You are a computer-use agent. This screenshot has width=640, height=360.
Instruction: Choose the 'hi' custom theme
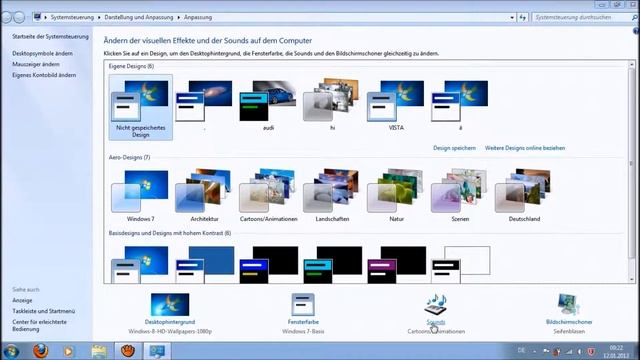(332, 105)
